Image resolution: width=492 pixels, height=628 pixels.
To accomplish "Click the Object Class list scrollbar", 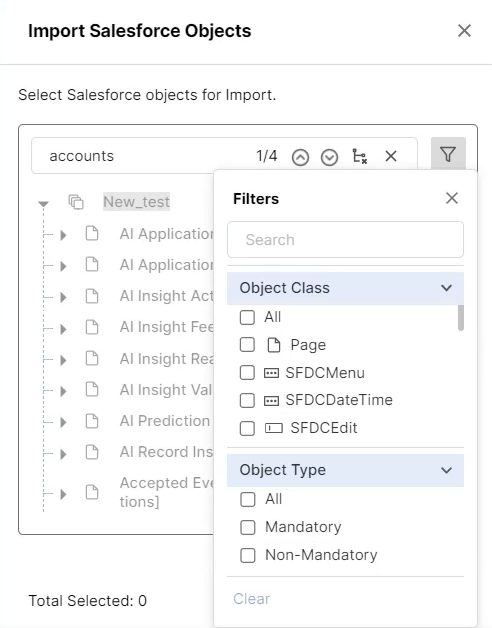I will (x=461, y=318).
